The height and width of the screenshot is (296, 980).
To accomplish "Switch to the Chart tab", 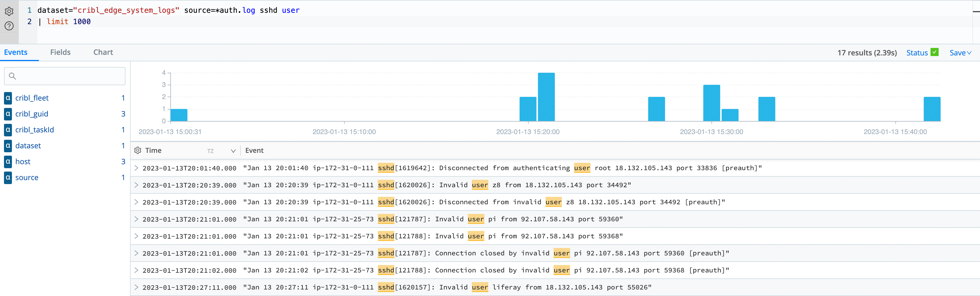I will click(103, 52).
